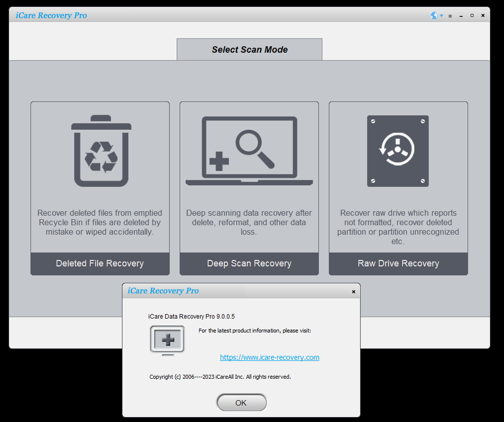This screenshot has width=504, height=422.
Task: Minimize the iCare Recovery Pro main window
Action: [x=461, y=16]
